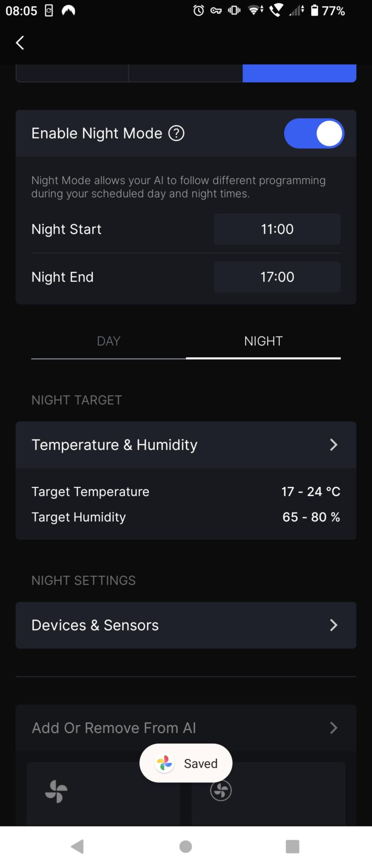The image size is (372, 868).
Task: Switch to the DAY tab
Action: click(x=109, y=341)
